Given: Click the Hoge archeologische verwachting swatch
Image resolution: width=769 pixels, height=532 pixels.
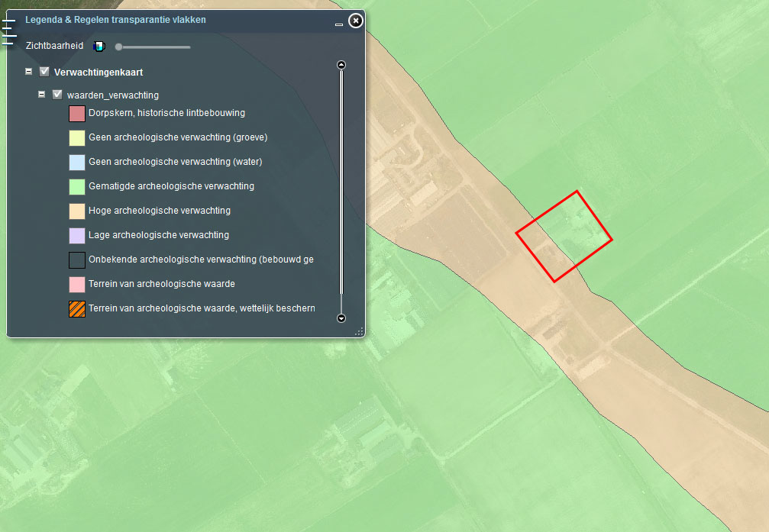Looking at the screenshot, I should pyautogui.click(x=76, y=211).
